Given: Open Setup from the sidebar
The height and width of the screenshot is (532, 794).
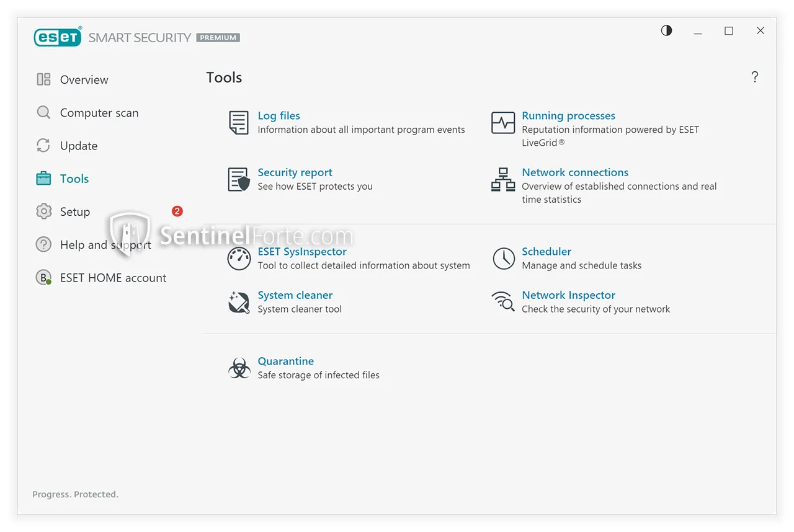Looking at the screenshot, I should (x=74, y=212).
